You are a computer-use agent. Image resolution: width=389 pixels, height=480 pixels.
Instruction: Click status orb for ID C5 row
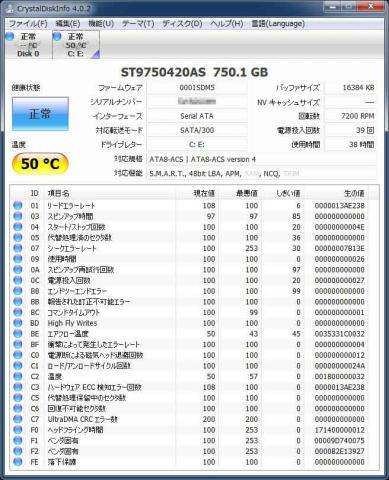[18, 398]
